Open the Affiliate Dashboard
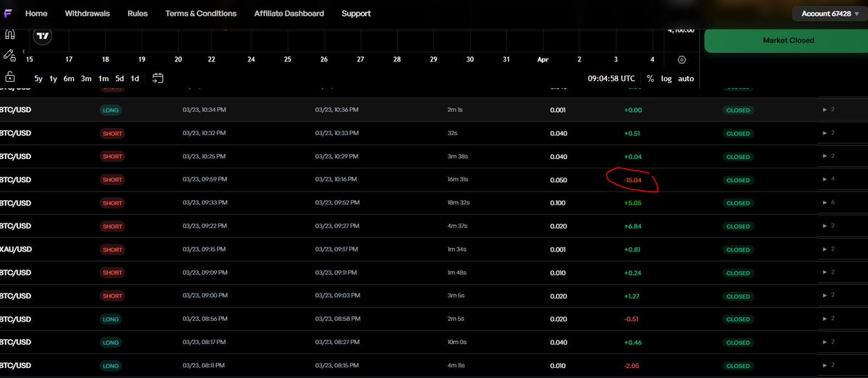The height and width of the screenshot is (378, 868). pyautogui.click(x=289, y=13)
